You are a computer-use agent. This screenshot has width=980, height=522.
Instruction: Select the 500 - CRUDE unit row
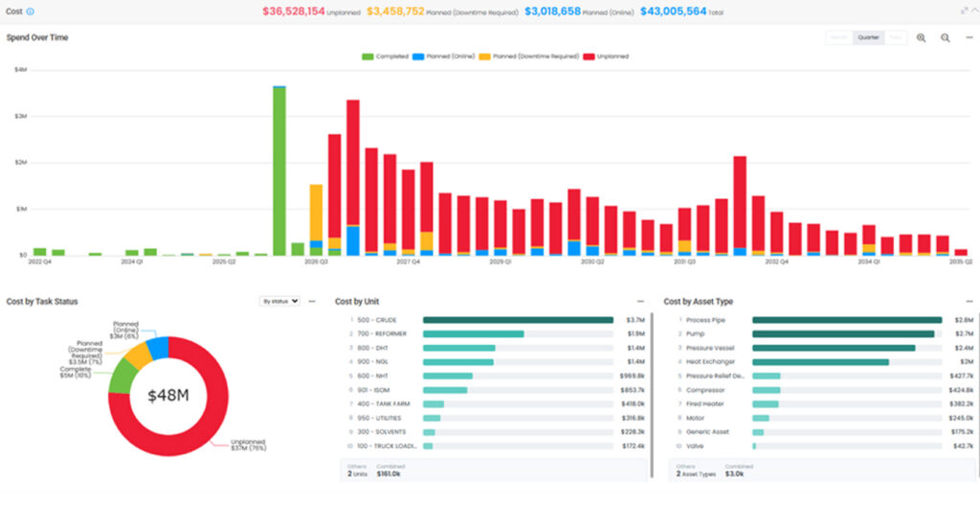pos(497,320)
